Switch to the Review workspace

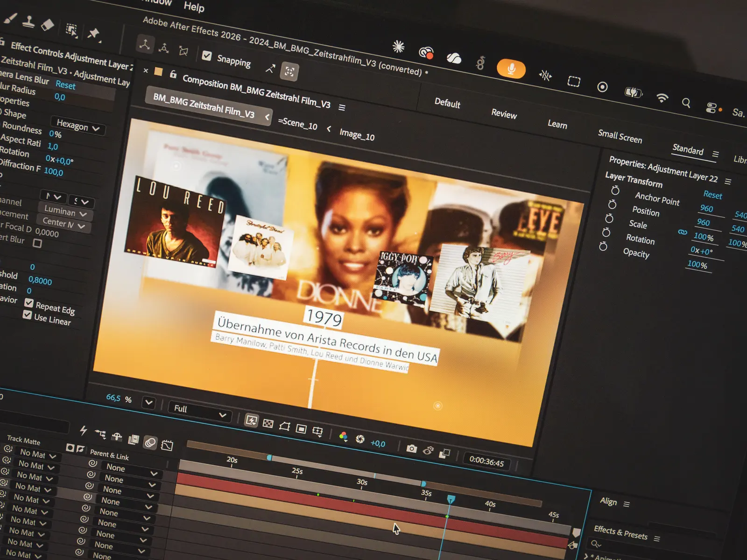504,114
